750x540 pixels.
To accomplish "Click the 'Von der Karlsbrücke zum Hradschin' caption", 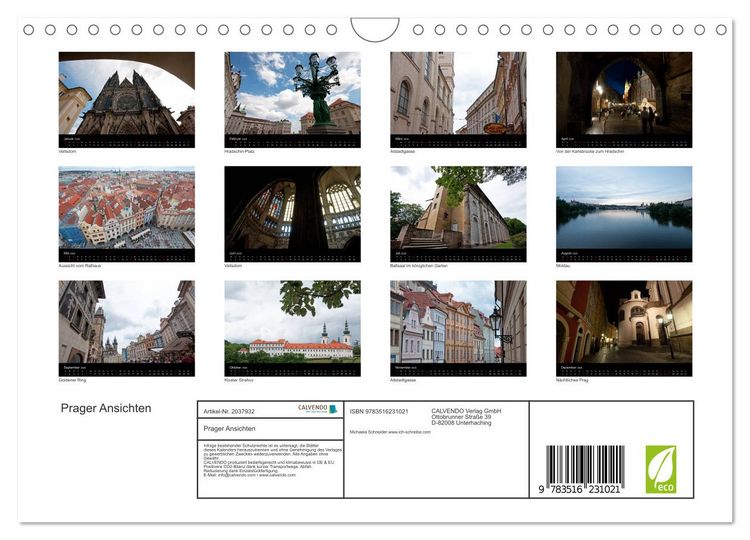I will coord(590,152).
